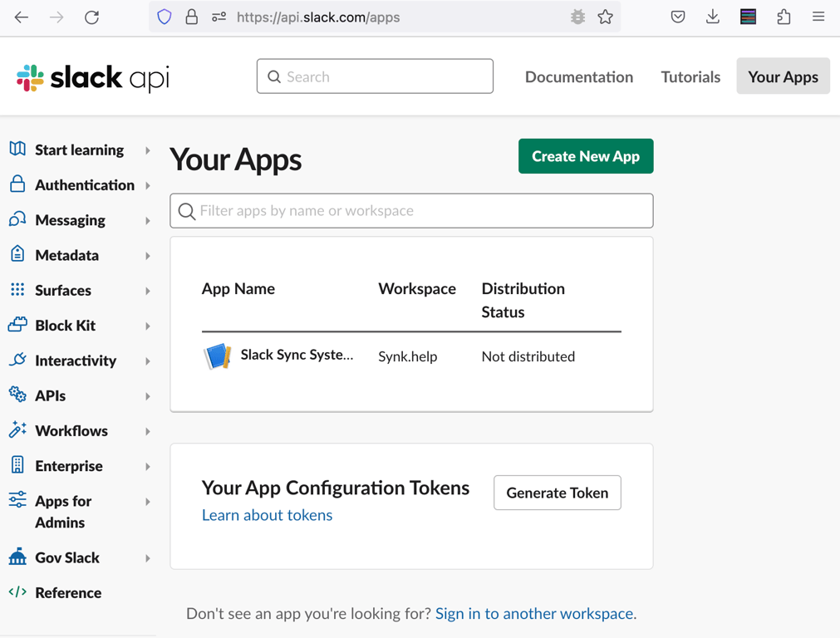
Task: Follow the Learn about tokens link
Action: (267, 515)
